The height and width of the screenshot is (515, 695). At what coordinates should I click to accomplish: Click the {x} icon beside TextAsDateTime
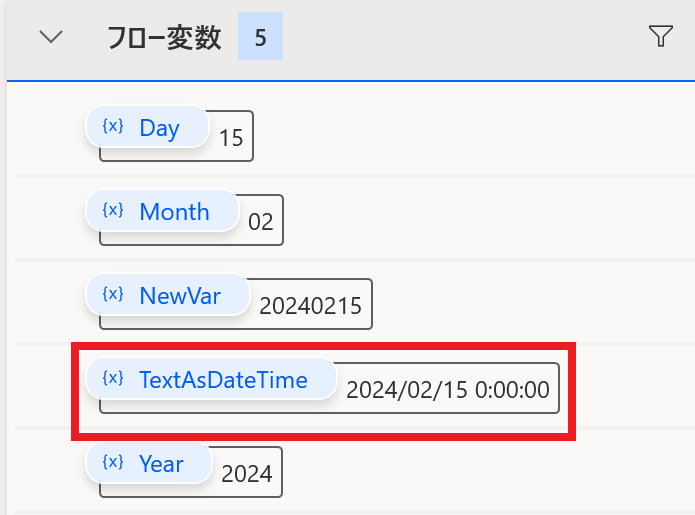(x=113, y=378)
